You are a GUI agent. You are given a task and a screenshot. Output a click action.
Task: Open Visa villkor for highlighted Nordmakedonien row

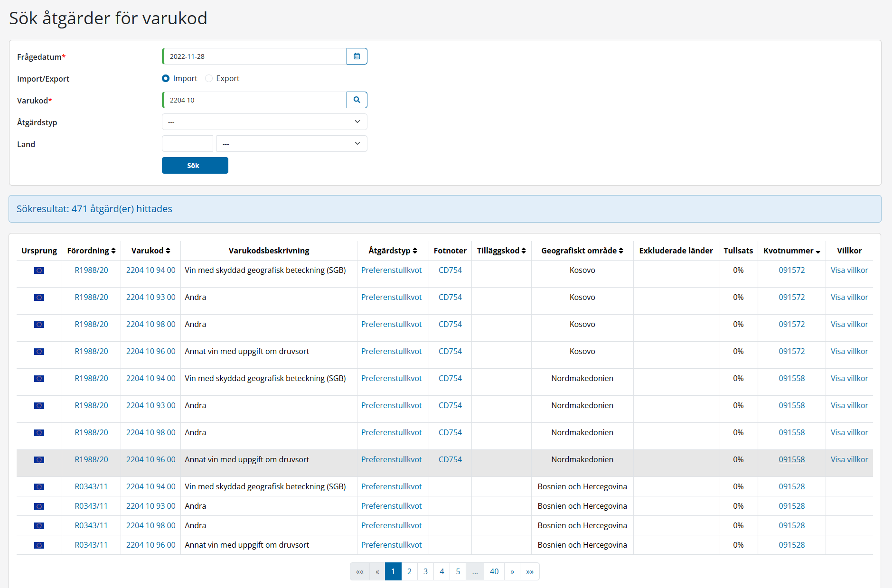(849, 459)
